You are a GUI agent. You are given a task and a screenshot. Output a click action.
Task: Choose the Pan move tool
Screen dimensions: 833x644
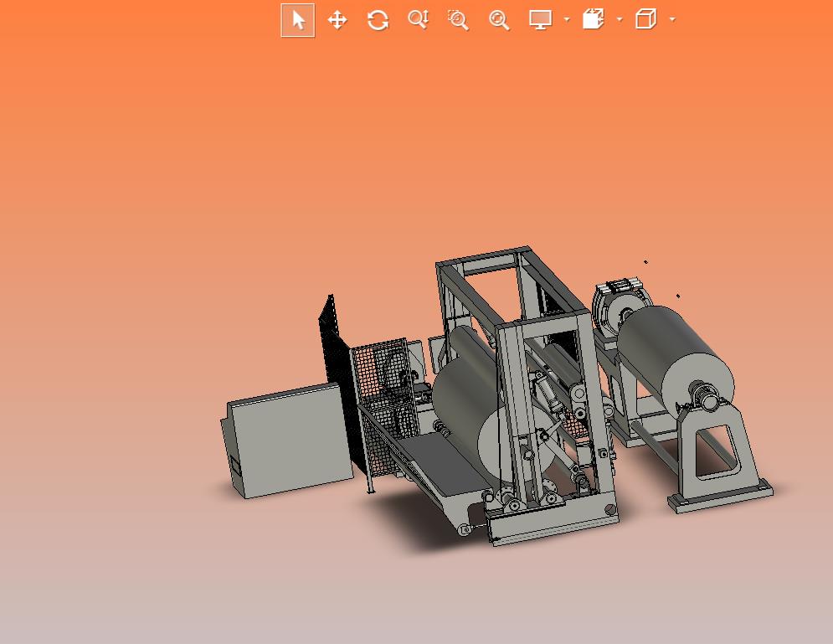tap(337, 20)
